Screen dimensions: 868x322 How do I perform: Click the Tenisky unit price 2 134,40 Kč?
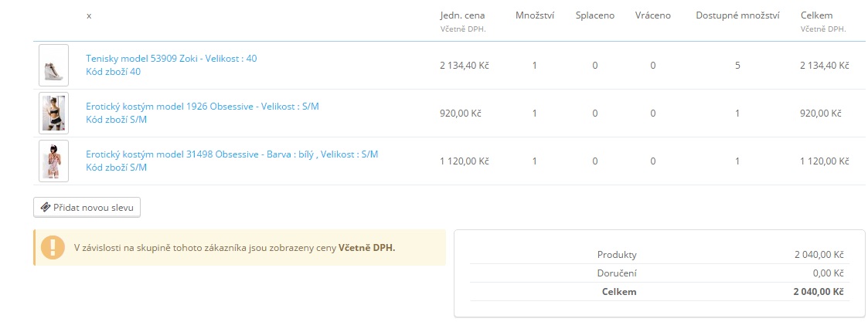coord(465,66)
